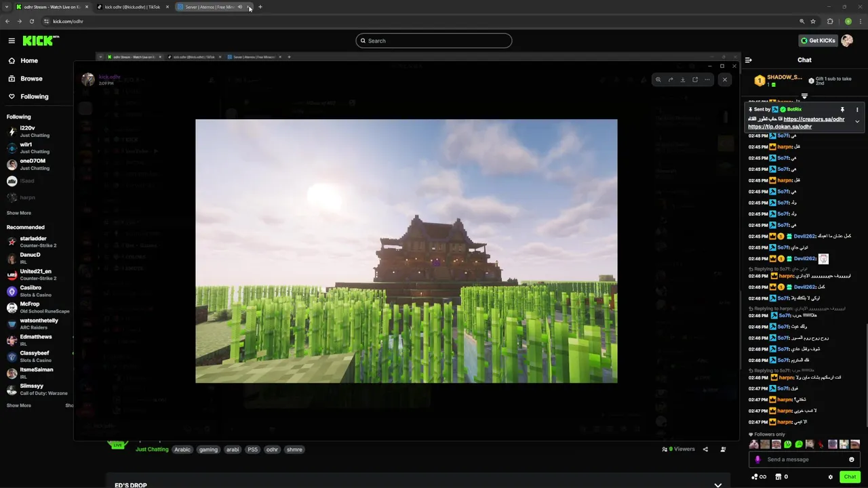Open i220v followed channel

[x=37, y=131]
